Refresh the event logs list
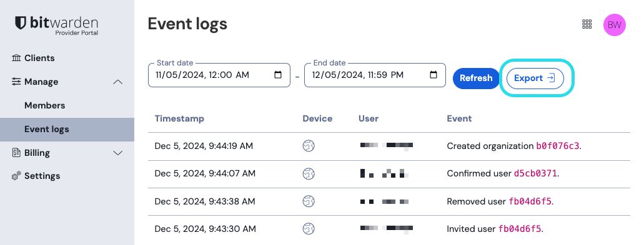 click(x=476, y=79)
